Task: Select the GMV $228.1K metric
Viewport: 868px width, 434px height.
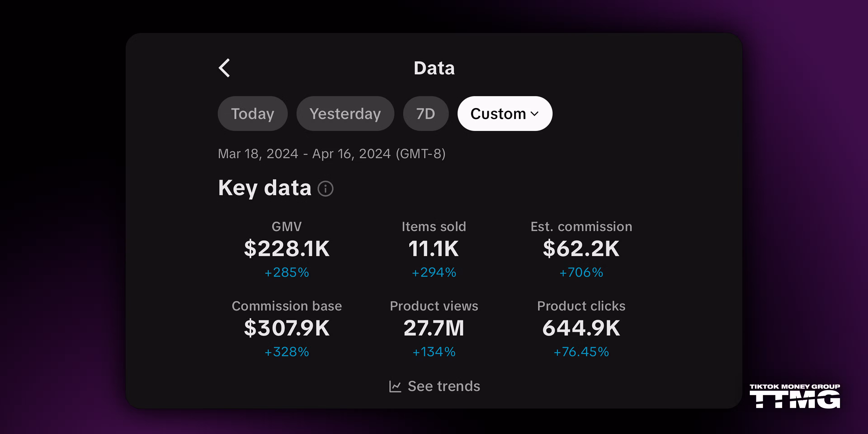Action: click(x=287, y=249)
